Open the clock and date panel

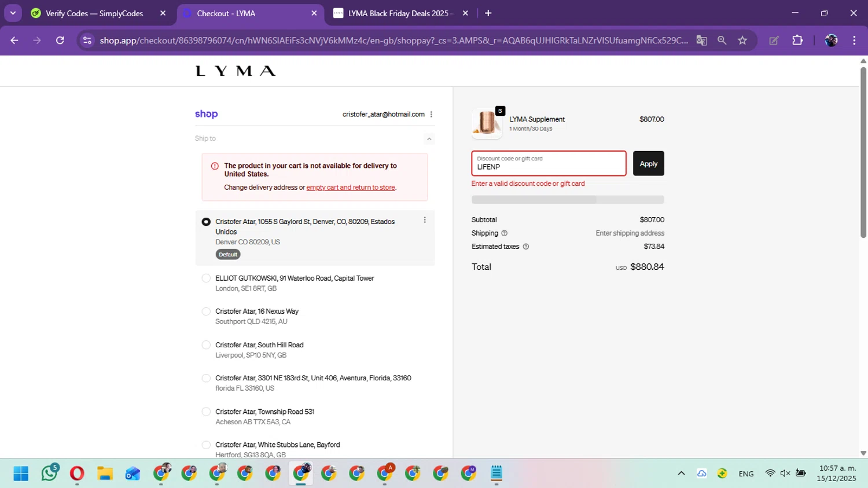click(x=837, y=474)
